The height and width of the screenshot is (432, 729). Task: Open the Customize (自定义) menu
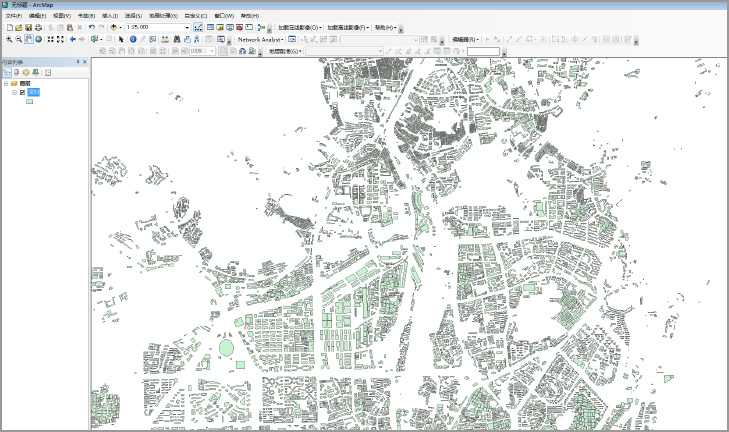196,15
